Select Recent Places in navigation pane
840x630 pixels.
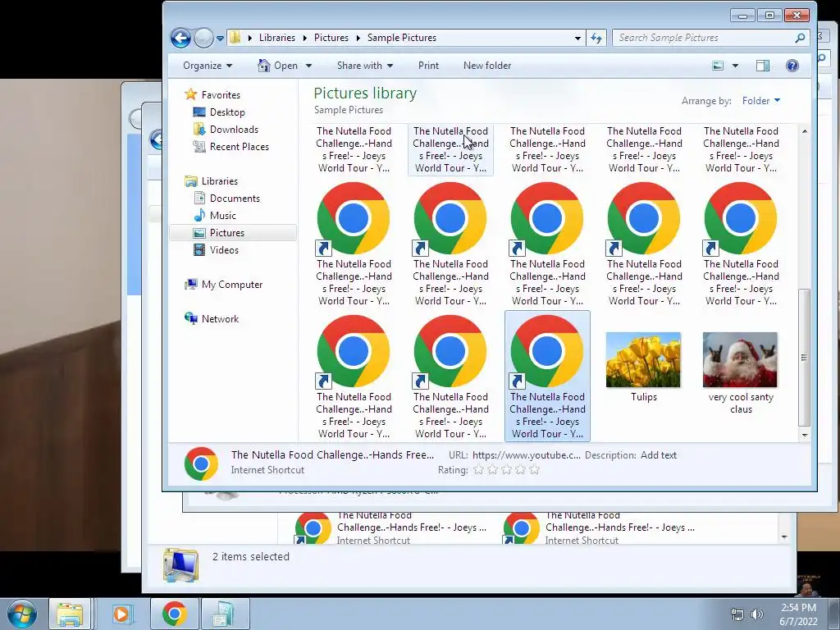(x=240, y=146)
